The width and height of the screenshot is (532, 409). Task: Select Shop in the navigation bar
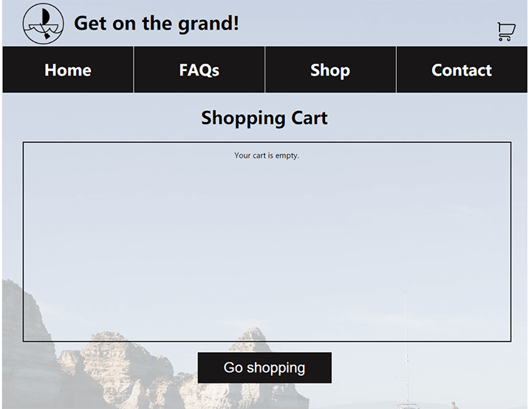tap(330, 70)
